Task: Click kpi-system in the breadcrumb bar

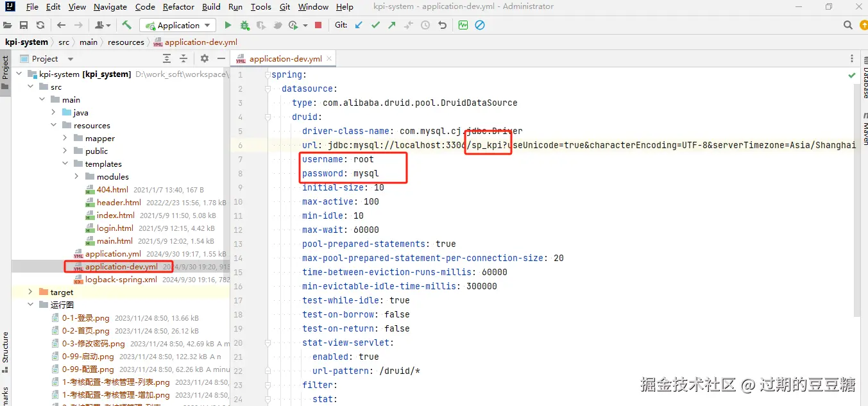Action: 26,42
